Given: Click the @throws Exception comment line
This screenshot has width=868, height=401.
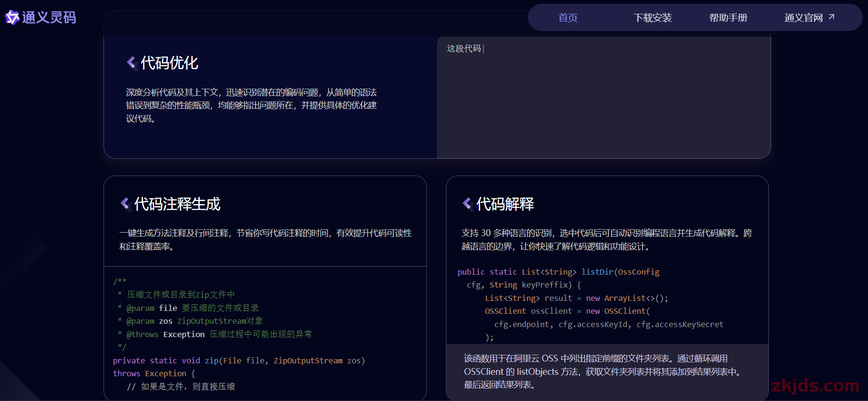Looking at the screenshot, I should pos(215,334).
